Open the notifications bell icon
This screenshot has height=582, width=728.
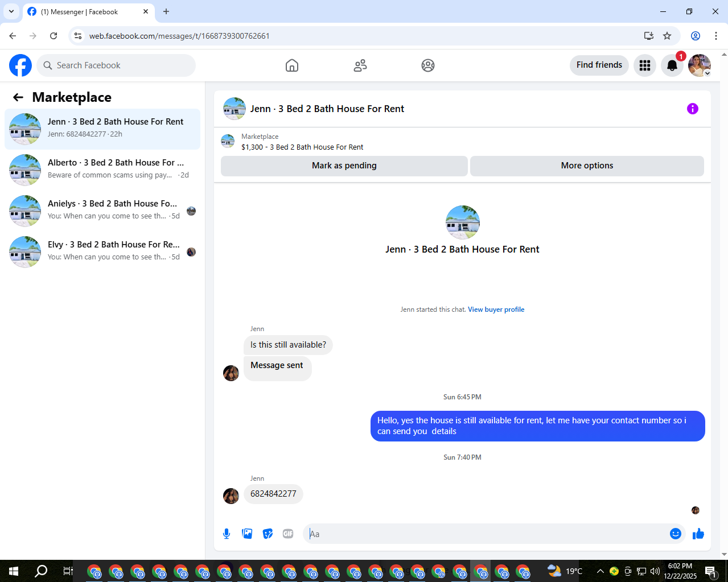(672, 65)
